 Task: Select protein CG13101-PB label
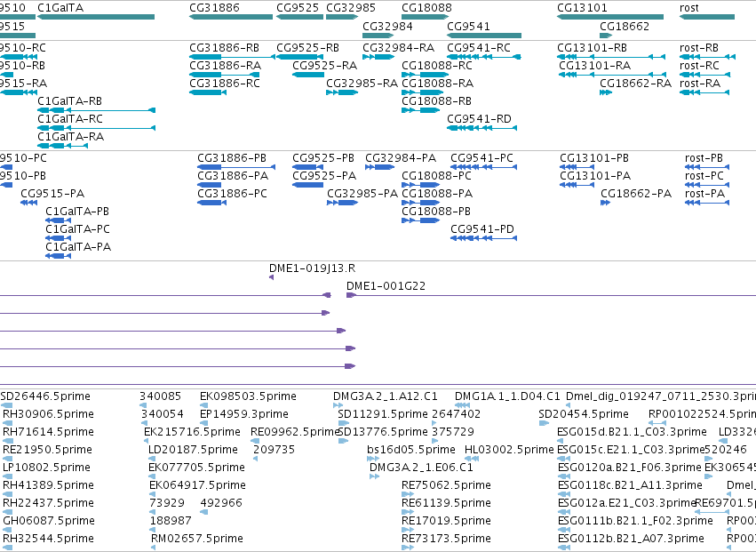594,158
